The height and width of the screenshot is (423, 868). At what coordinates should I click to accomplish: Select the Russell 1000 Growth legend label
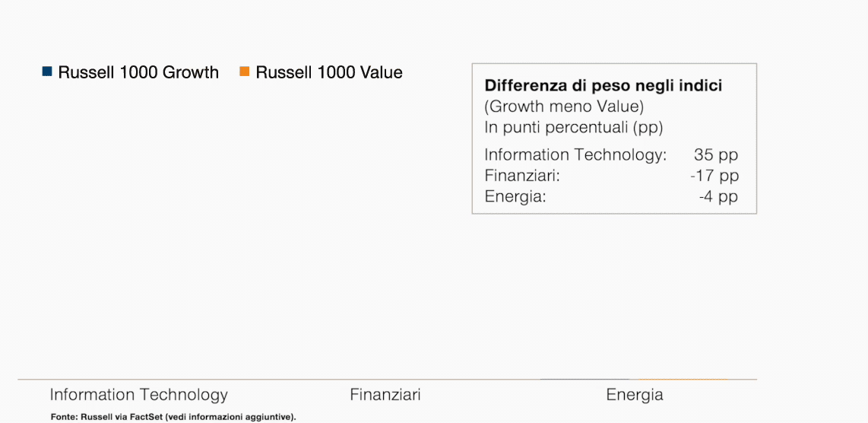pyautogui.click(x=138, y=72)
